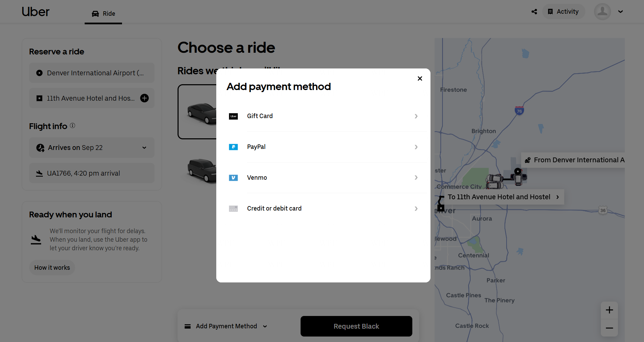
Task: Select the Uber Gift Card icon
Action: [x=233, y=116]
